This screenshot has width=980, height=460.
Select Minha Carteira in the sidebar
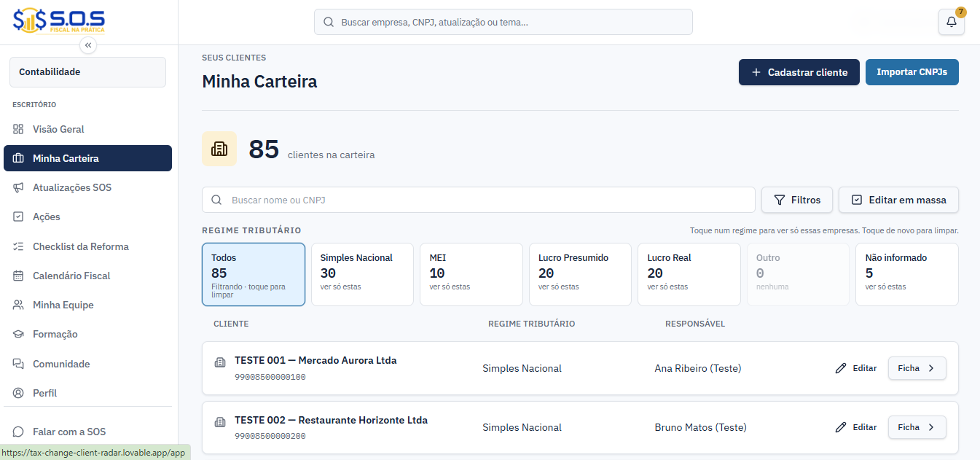coord(87,158)
